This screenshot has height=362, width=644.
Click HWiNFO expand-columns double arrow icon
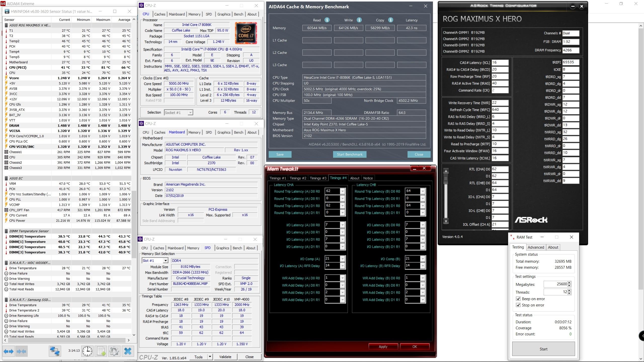[x=9, y=351]
